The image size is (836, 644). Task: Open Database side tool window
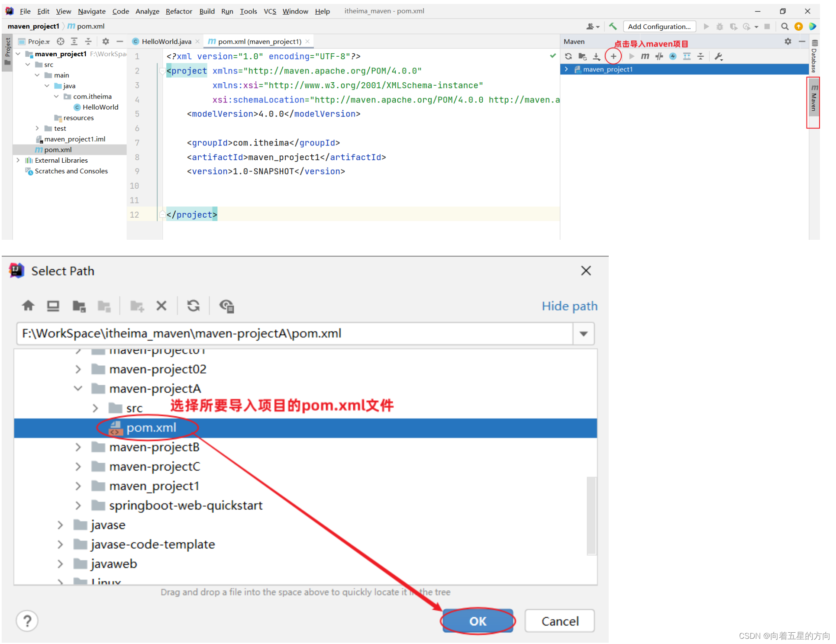point(814,56)
